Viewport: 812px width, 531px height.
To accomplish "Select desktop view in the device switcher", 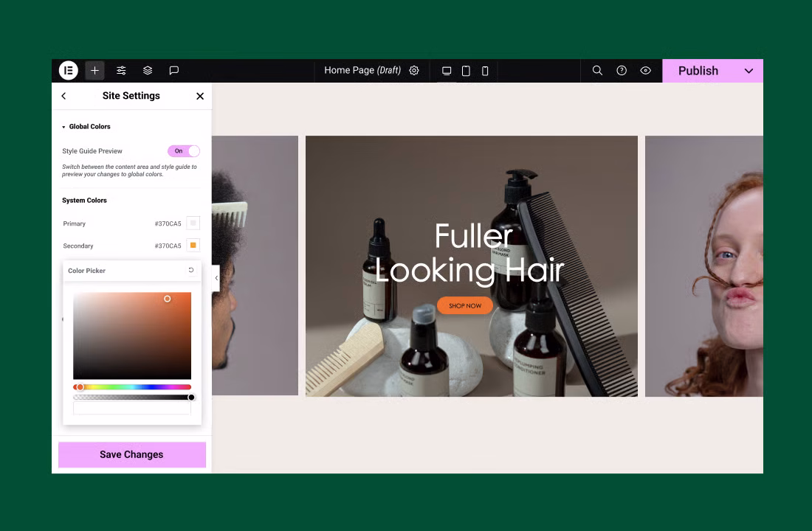I will tap(447, 70).
